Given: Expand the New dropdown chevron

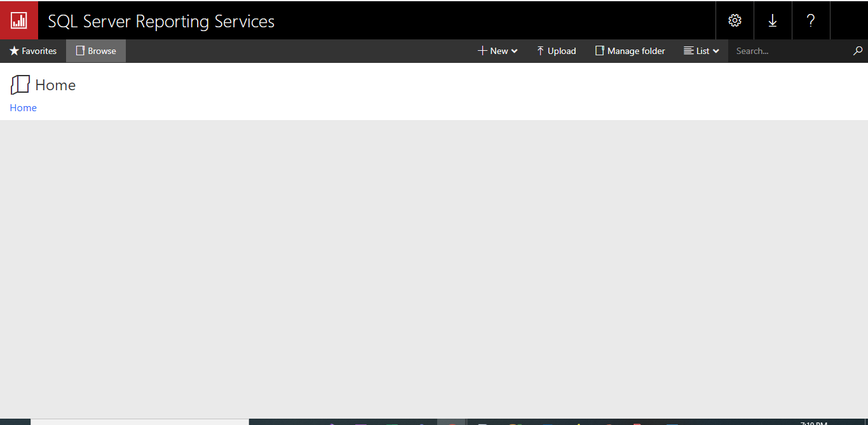Looking at the screenshot, I should point(515,51).
